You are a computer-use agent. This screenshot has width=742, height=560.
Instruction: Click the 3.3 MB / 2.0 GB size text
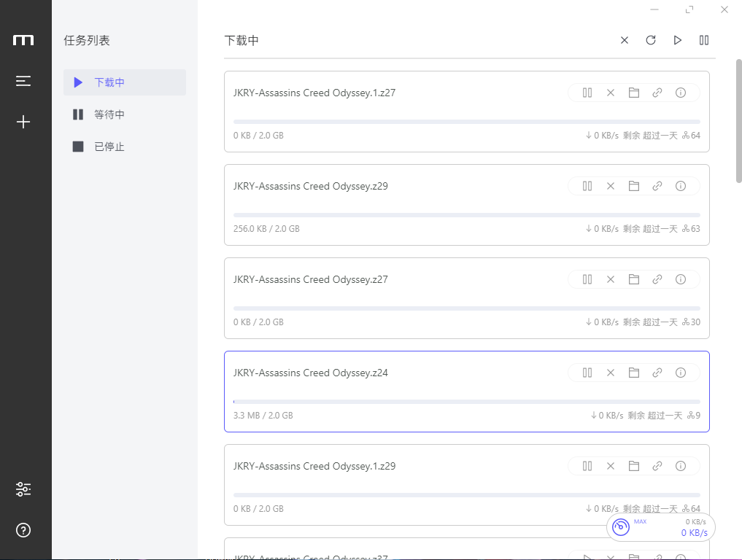pos(263,416)
